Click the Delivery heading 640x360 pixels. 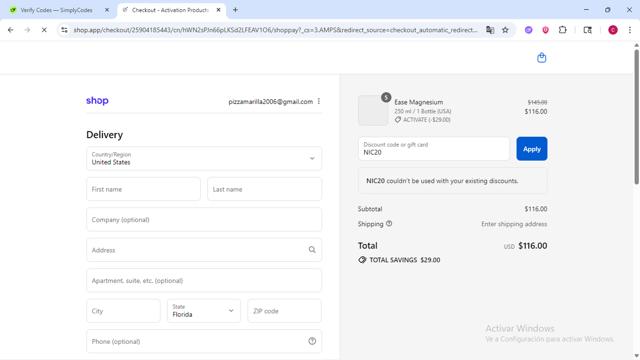coord(104,135)
